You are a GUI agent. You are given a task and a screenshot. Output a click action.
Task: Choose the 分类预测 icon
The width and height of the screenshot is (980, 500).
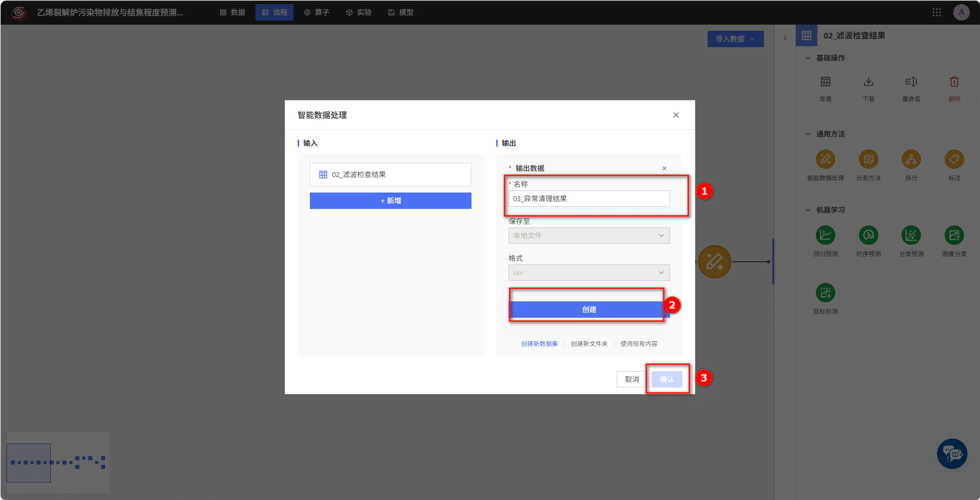tap(911, 235)
